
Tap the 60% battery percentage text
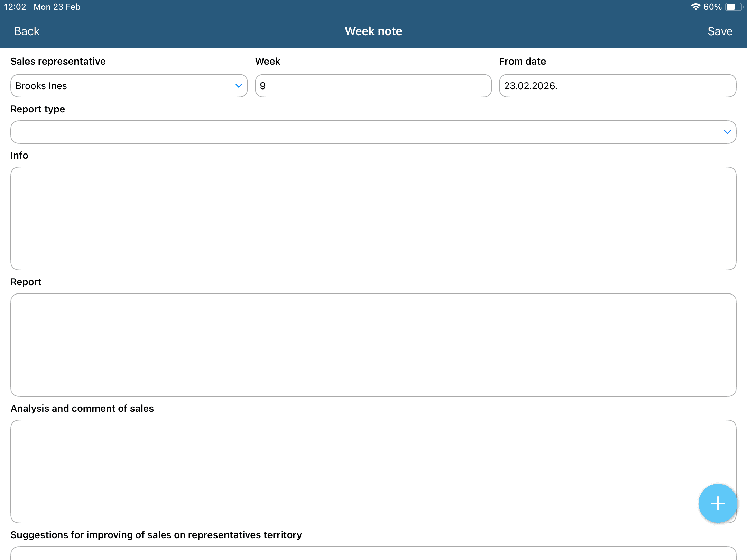click(712, 7)
